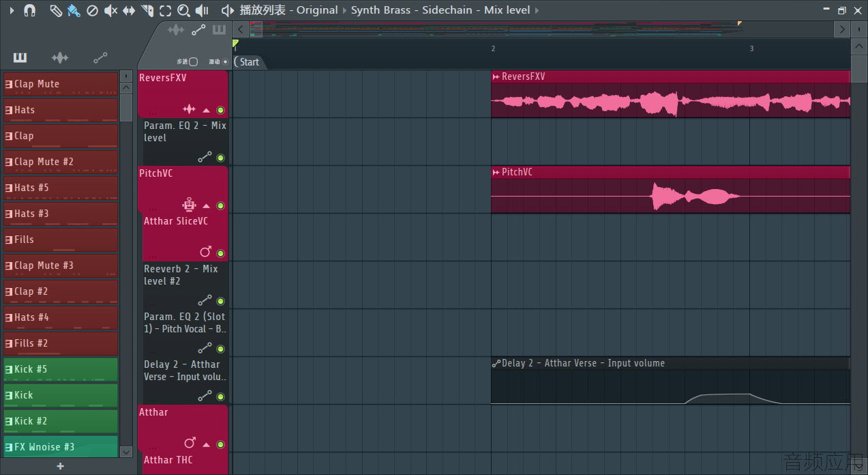
Task: Toggle the magnet snap tool
Action: click(x=29, y=10)
